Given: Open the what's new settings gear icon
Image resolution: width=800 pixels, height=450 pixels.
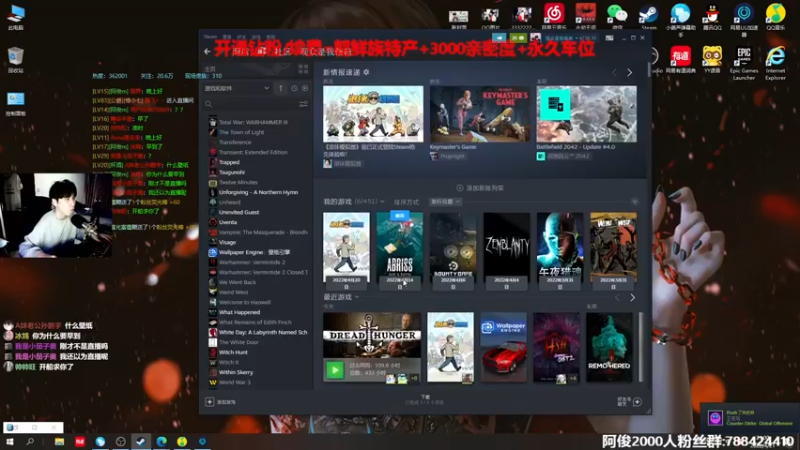Looking at the screenshot, I should (366, 72).
